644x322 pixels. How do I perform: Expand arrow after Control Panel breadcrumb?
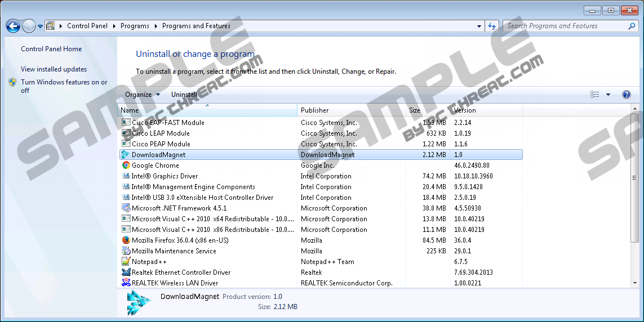[114, 26]
